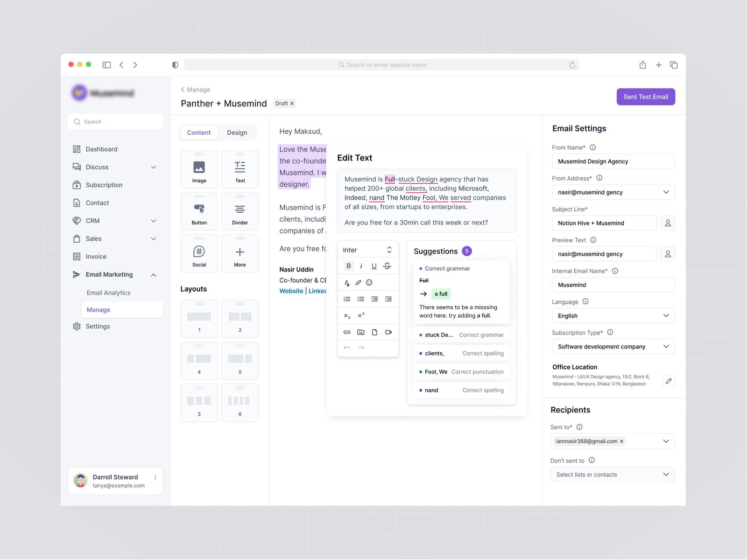
Task: Remove the Draft tag
Action: click(x=292, y=104)
